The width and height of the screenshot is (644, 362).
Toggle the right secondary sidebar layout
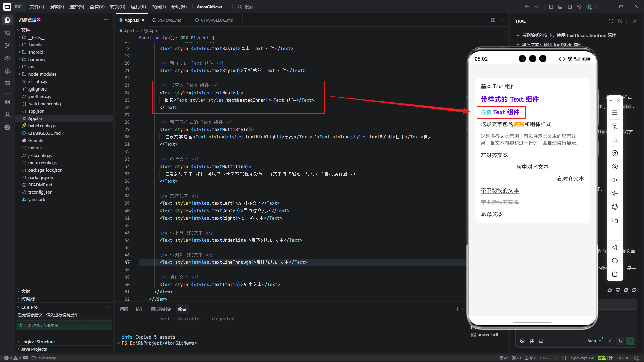click(x=570, y=7)
